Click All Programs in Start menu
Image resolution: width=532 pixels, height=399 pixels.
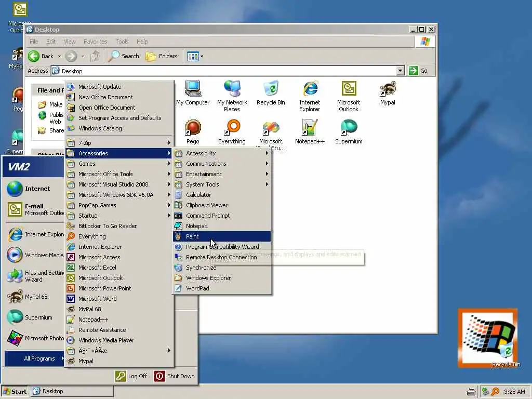point(35,358)
